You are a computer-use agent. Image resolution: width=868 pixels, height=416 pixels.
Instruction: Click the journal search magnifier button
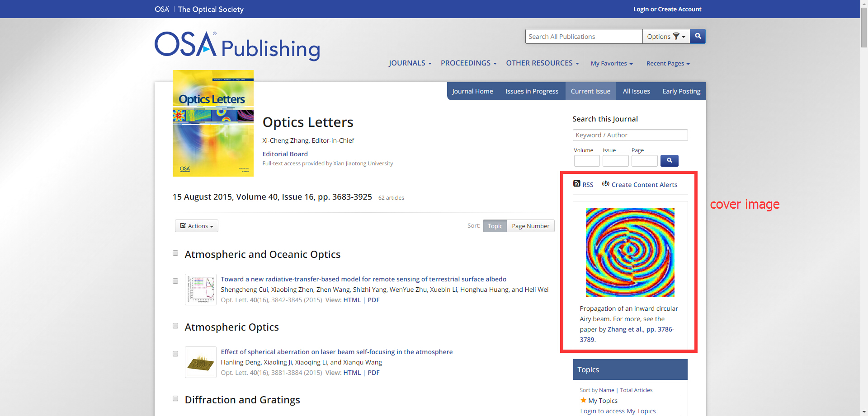click(x=669, y=161)
